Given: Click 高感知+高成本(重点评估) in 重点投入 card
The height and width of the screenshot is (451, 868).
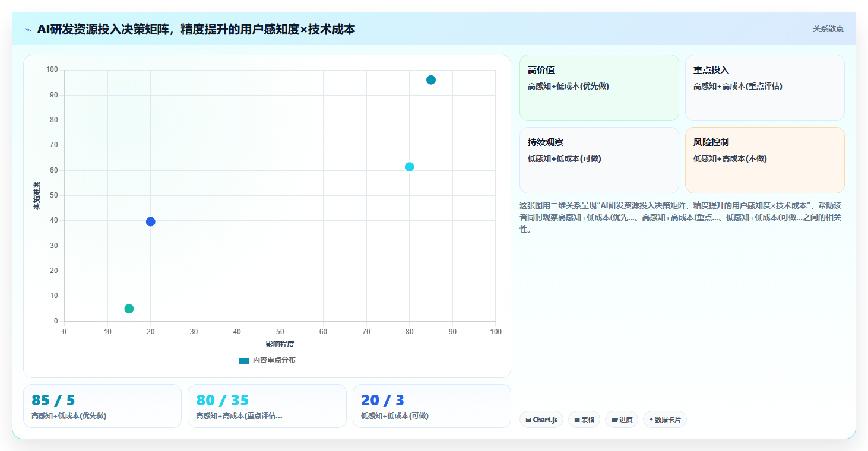Looking at the screenshot, I should 738,86.
